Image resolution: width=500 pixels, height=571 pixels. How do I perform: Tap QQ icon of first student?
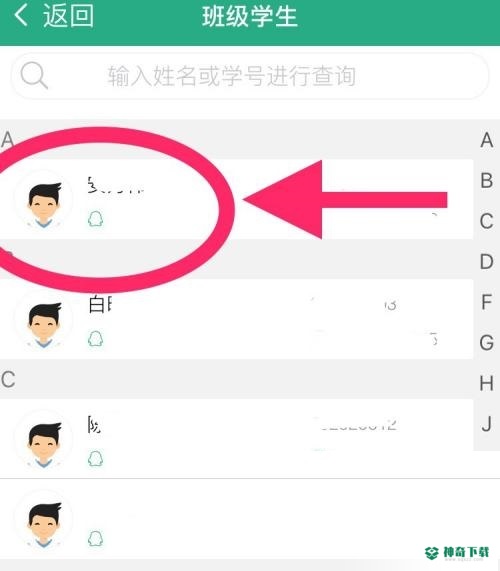click(95, 220)
